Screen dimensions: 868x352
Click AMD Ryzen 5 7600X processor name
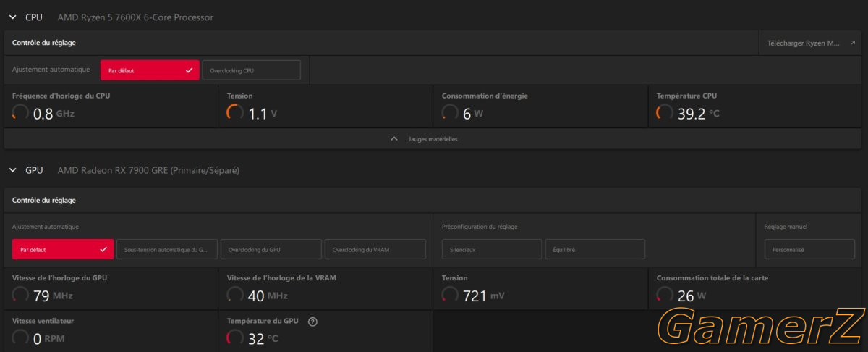coord(135,17)
